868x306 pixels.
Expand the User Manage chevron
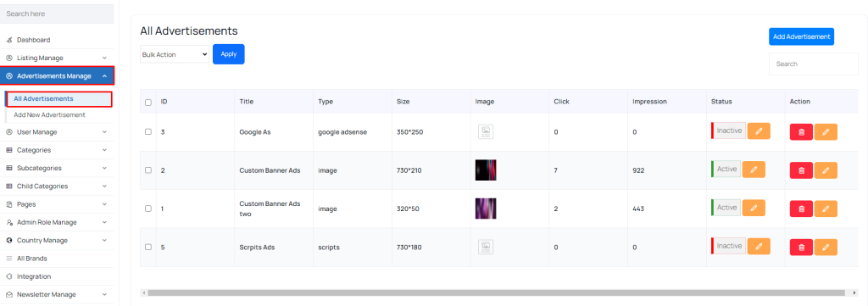pos(104,132)
